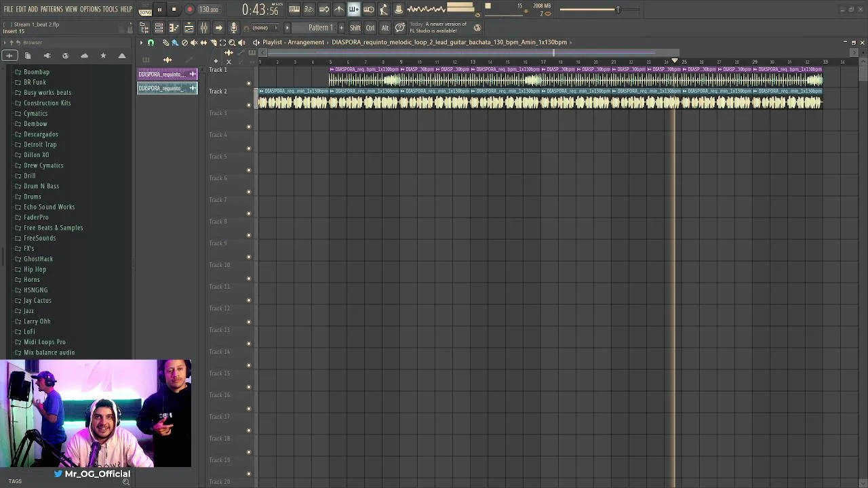868x488 pixels.
Task: Expand the Cymatics folder in Browser
Action: point(35,113)
